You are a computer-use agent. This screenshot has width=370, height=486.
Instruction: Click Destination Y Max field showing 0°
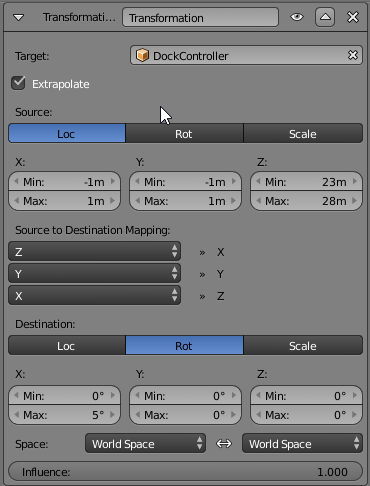point(185,415)
